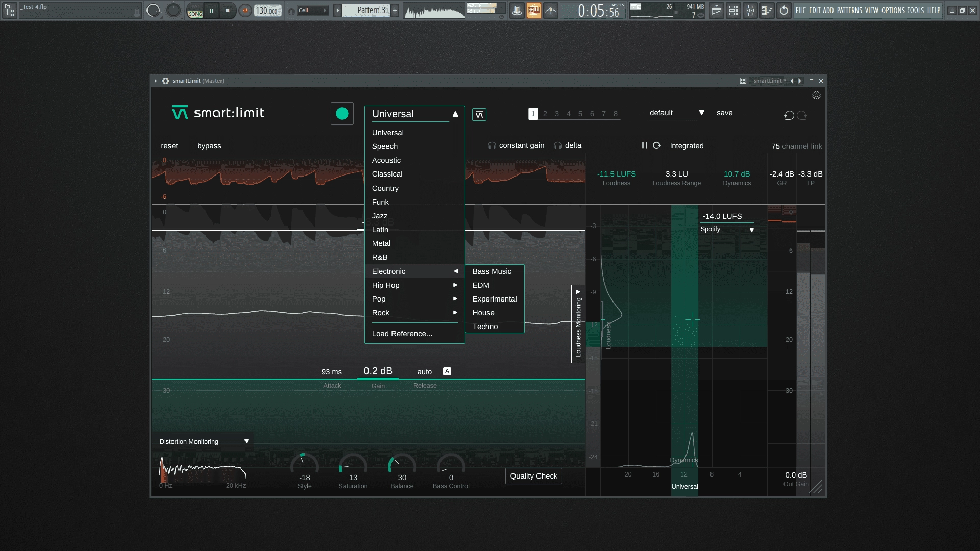Screen dimensions: 980x551
Task: Open smart:limit settings gear
Action: point(816,95)
